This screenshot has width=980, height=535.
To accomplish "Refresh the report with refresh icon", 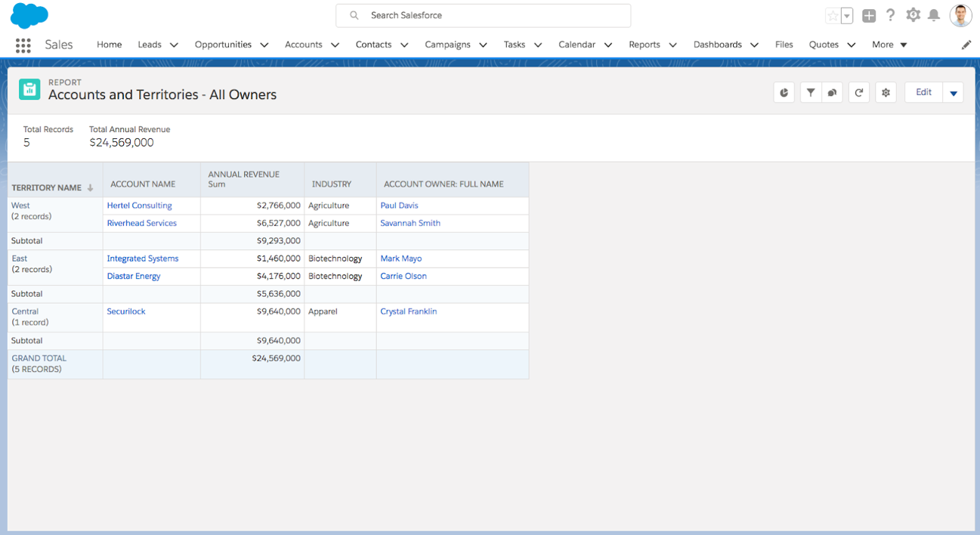I will pos(859,93).
